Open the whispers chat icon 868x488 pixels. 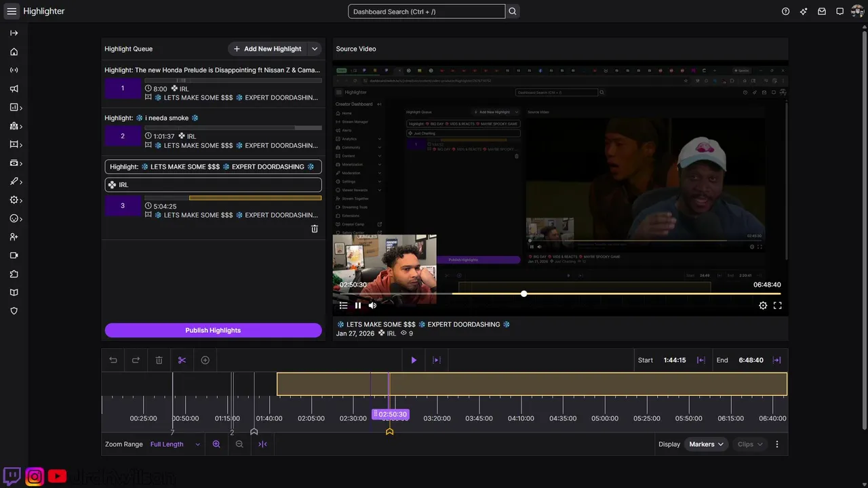[840, 12]
